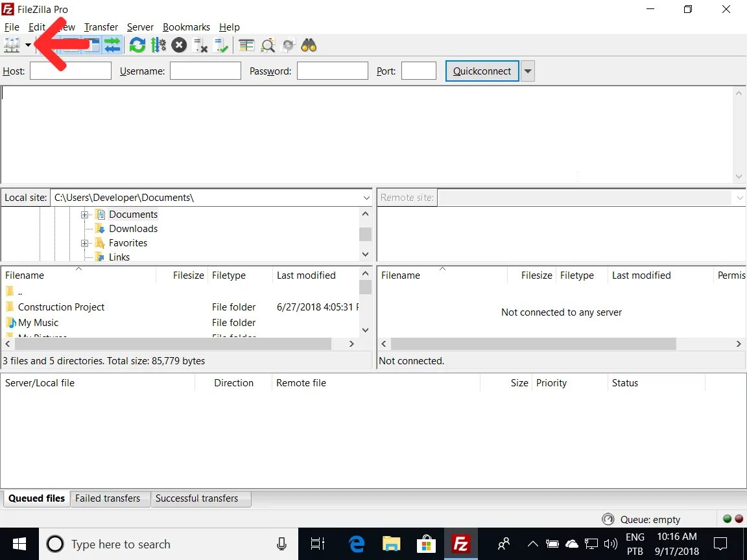The height and width of the screenshot is (560, 747).
Task: Open the Bookmarks menu
Action: point(186,27)
